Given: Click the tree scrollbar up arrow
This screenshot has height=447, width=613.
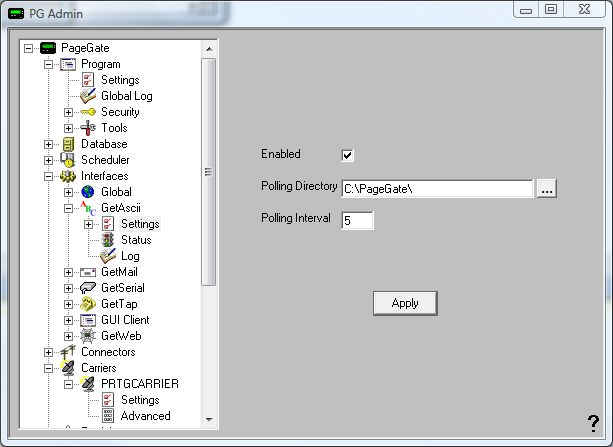Looking at the screenshot, I should click(209, 49).
